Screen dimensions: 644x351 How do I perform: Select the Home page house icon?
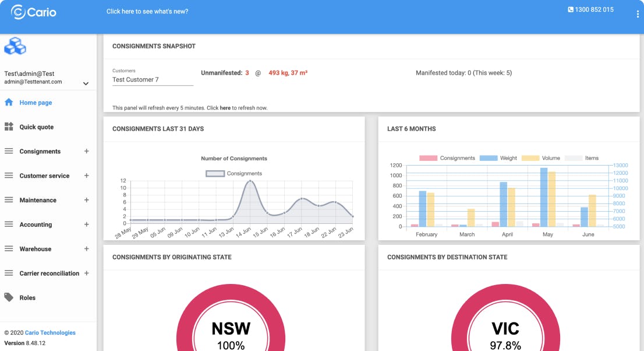click(8, 102)
